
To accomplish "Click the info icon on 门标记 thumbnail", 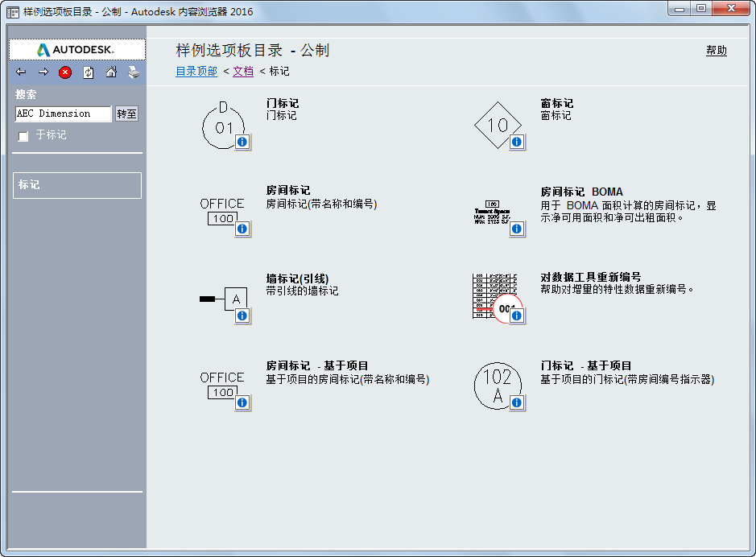I will point(242,142).
